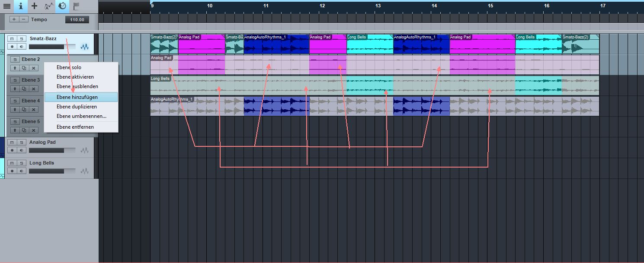Image resolution: width=644 pixels, height=263 pixels.
Task: Enable monitoring on the Smatz-Bazz track
Action: click(22, 47)
